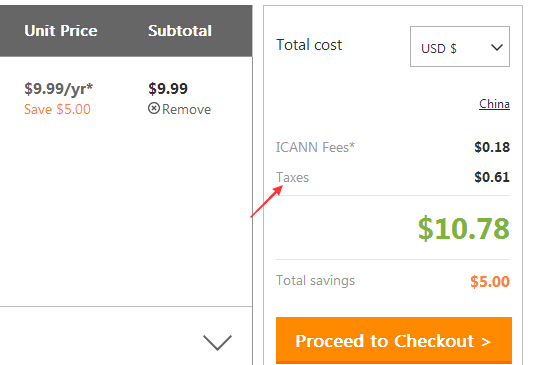553x365 pixels.
Task: Click the China country link
Action: pos(494,104)
